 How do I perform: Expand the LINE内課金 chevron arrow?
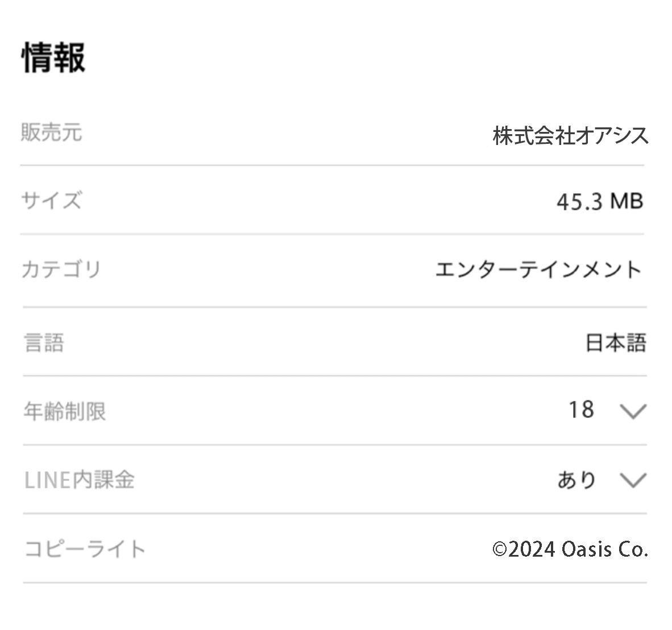tap(632, 480)
